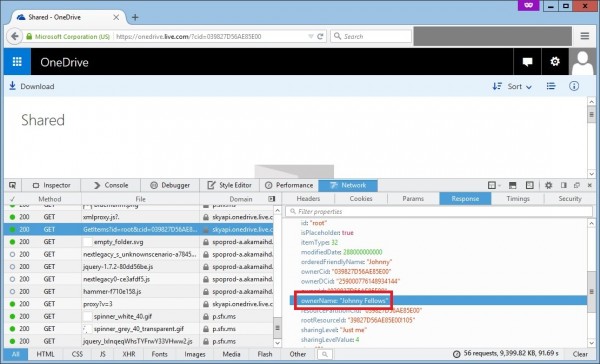Click the browser Search field
The image size is (600, 364).
coord(371,36)
